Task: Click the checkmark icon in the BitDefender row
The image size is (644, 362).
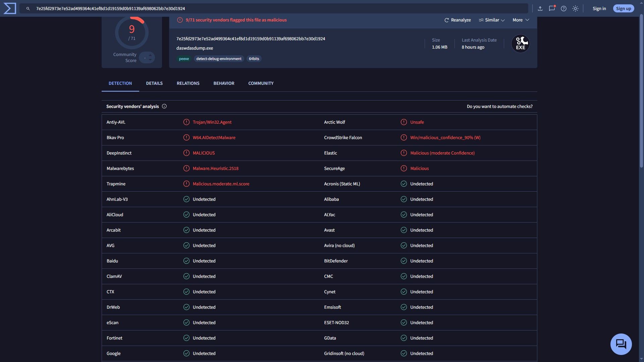Action: 404,261
